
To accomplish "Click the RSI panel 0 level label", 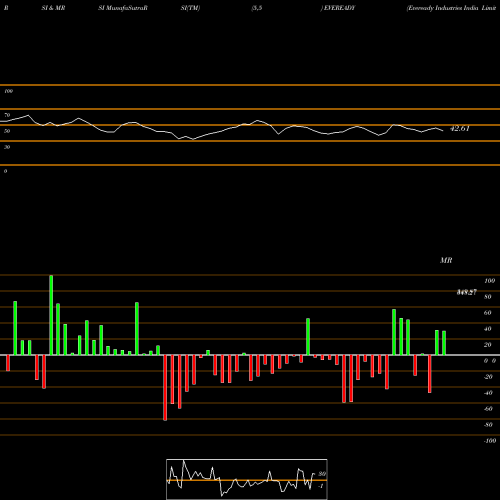I will tap(5, 171).
